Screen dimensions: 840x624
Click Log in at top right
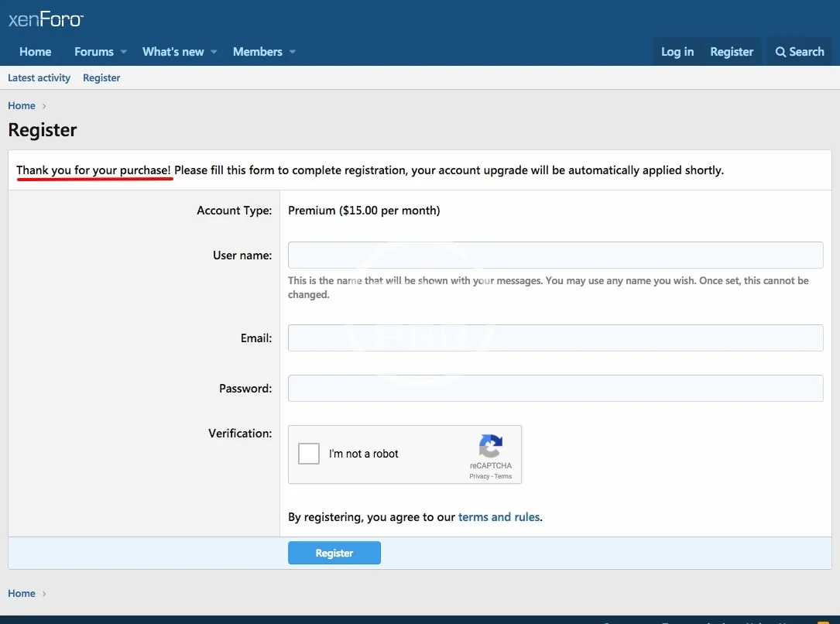click(x=677, y=52)
